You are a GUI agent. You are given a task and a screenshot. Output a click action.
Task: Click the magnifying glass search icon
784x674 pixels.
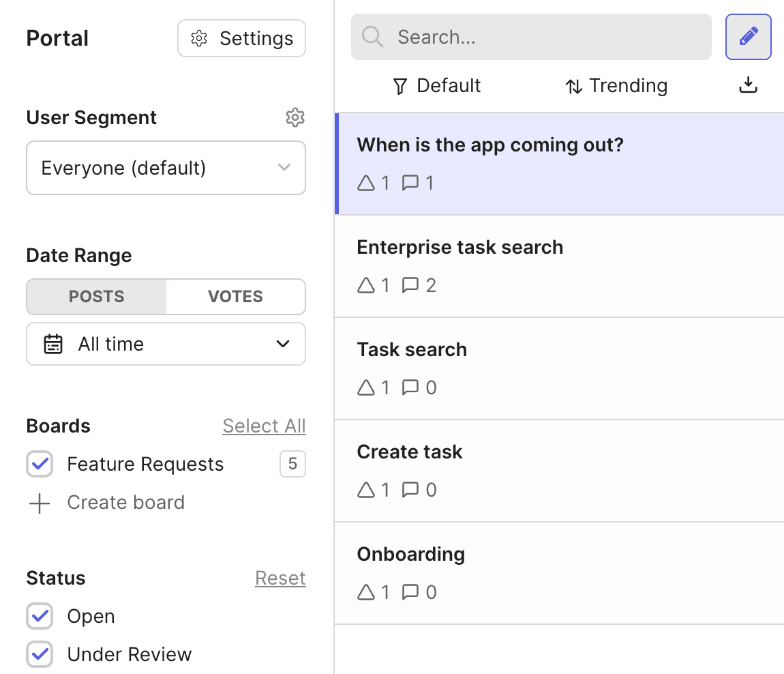coord(373,37)
